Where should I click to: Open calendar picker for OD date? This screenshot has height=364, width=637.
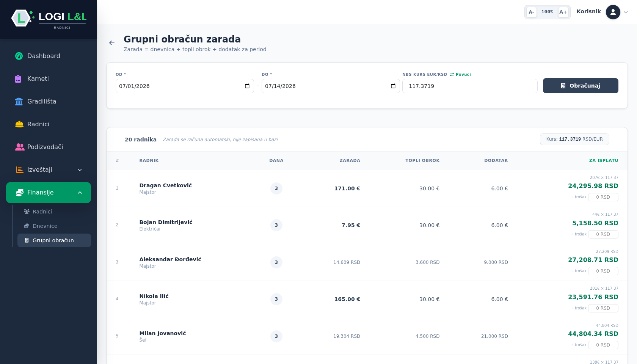pyautogui.click(x=247, y=86)
